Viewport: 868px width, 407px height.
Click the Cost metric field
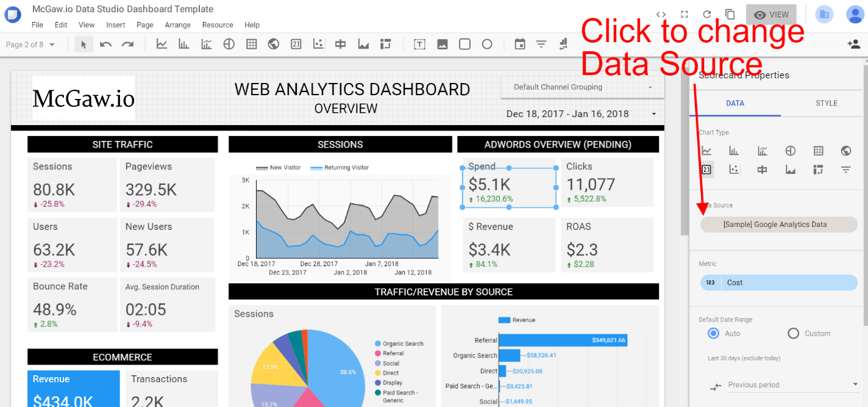pos(778,282)
